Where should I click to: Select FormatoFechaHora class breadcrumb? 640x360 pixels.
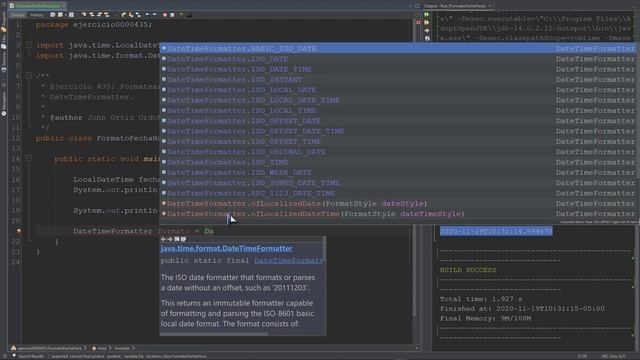click(x=46, y=348)
